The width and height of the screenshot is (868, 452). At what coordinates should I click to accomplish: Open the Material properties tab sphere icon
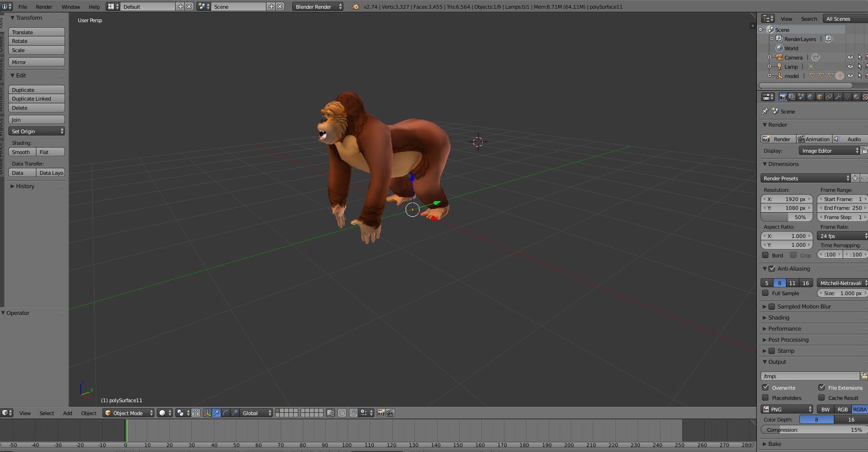coord(856,97)
